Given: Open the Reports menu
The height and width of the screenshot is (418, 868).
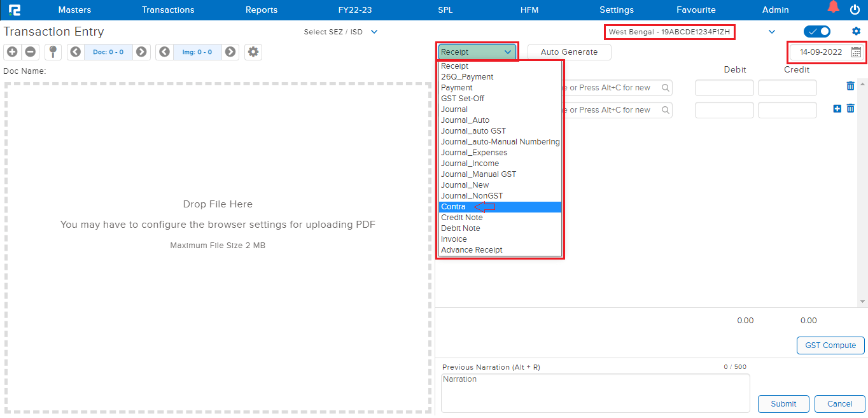Looking at the screenshot, I should [262, 10].
